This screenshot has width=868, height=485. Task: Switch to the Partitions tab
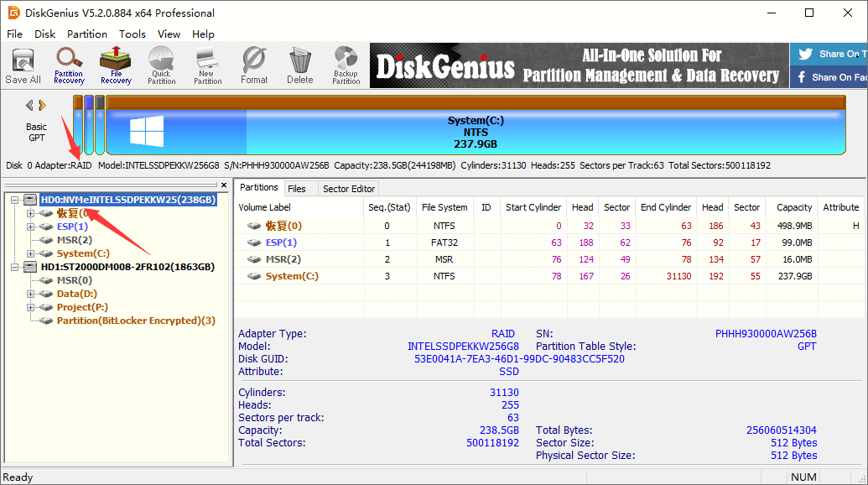pyautogui.click(x=259, y=188)
